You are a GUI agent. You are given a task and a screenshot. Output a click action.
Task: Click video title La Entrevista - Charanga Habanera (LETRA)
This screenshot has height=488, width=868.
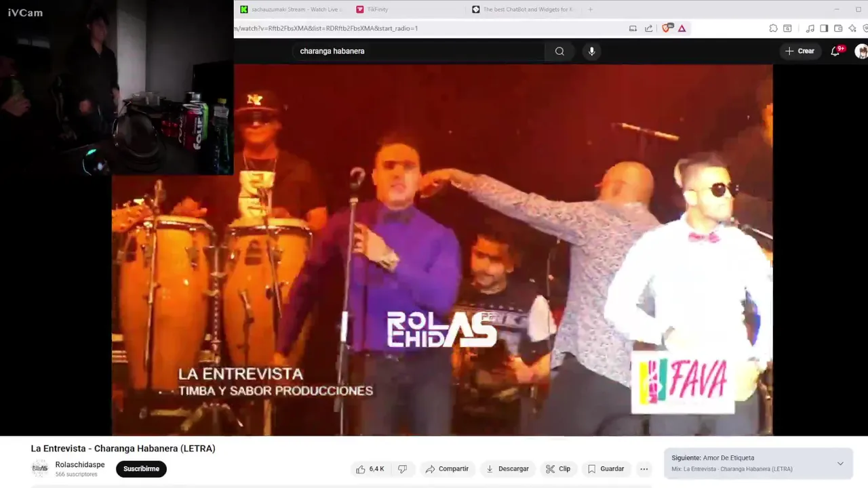coord(123,449)
